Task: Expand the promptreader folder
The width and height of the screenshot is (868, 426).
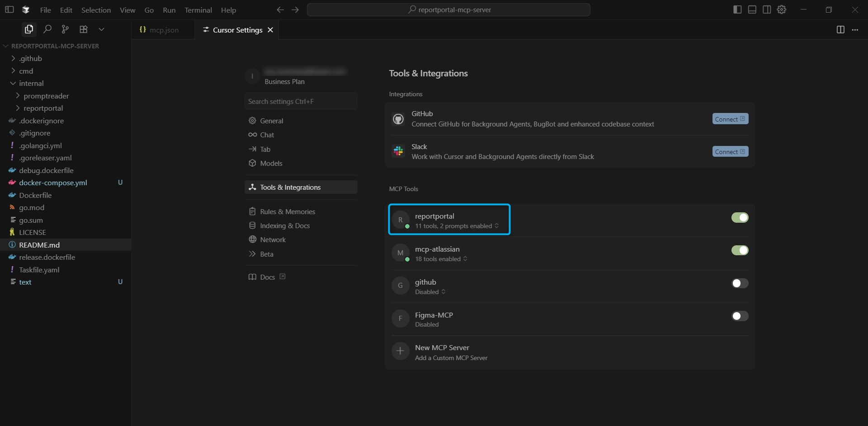Action: tap(18, 96)
